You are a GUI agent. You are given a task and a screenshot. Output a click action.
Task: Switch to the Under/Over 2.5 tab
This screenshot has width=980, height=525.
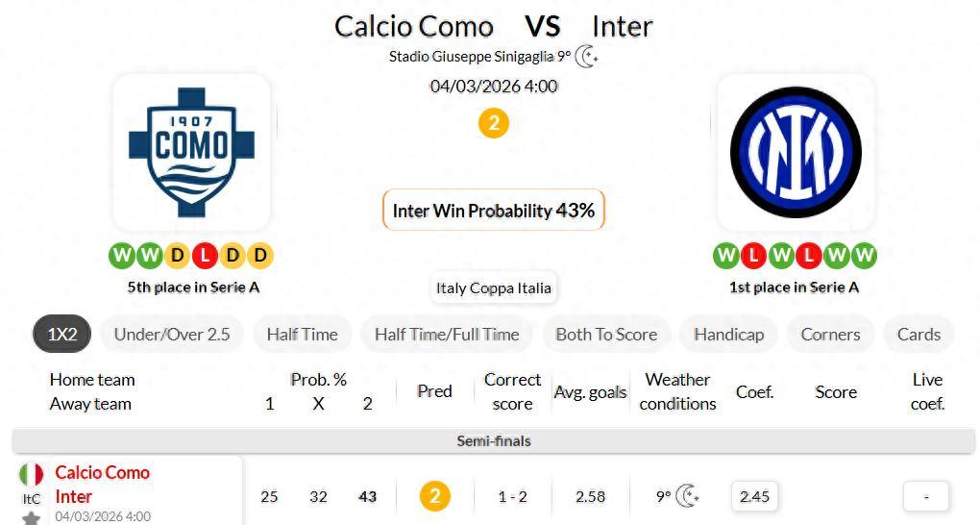pos(172,335)
